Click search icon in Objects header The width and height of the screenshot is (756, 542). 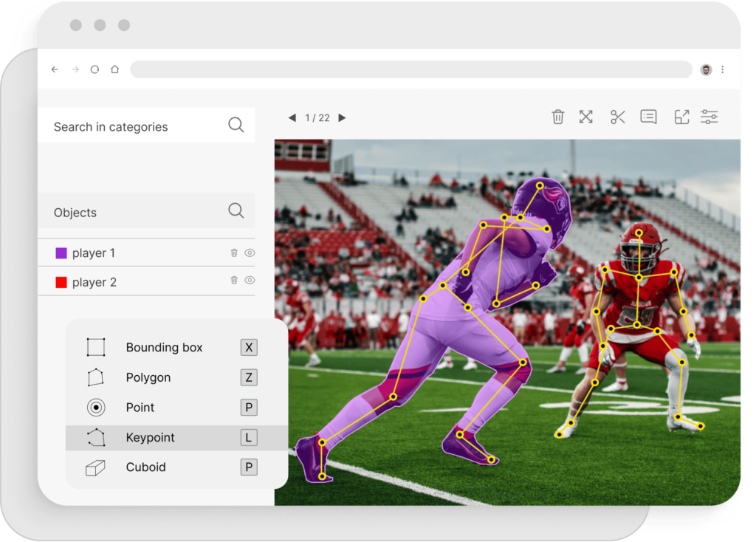(236, 211)
